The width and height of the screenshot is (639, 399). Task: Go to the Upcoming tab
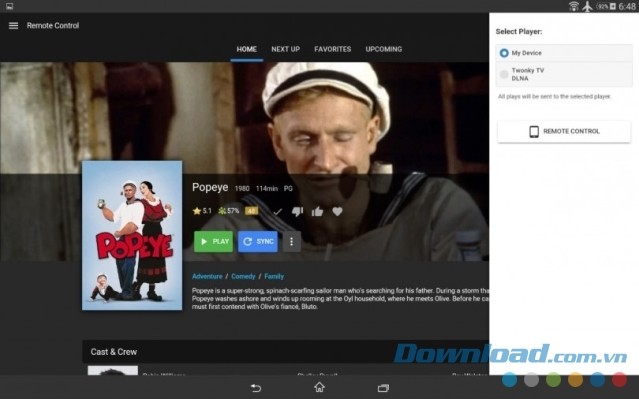[383, 49]
